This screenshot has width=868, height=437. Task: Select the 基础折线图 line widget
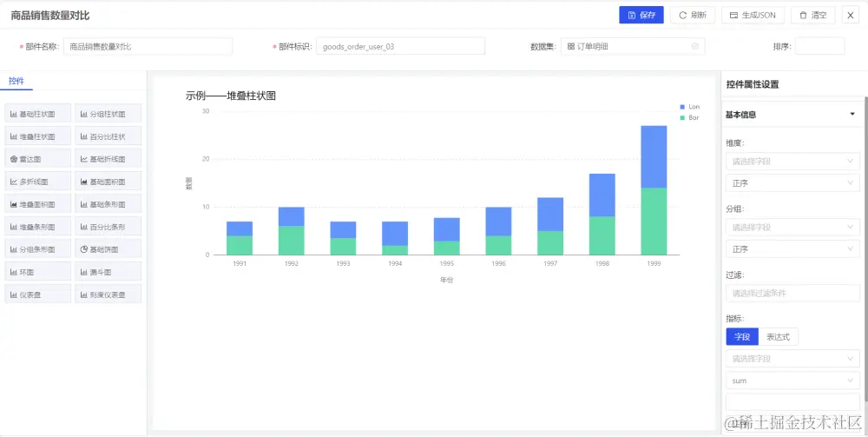[108, 159]
